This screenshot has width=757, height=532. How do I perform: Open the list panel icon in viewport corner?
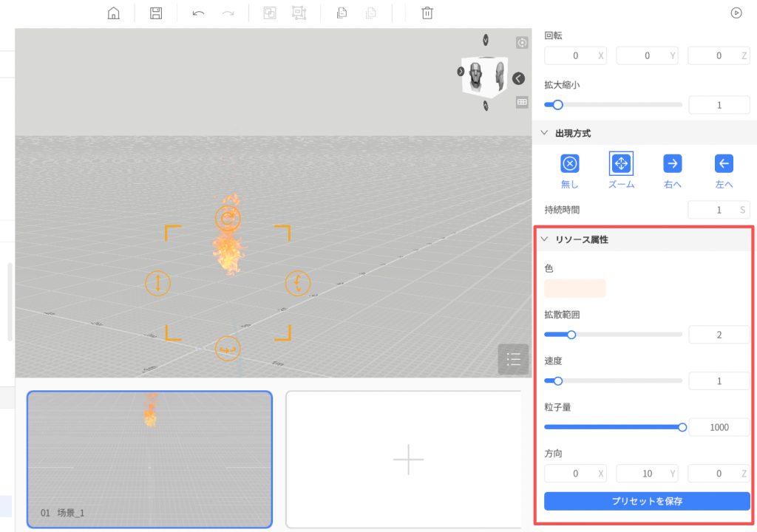pos(513,360)
